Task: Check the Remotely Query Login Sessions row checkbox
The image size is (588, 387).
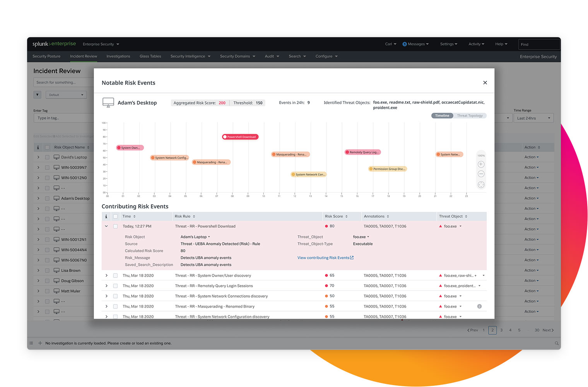Action: coord(115,286)
